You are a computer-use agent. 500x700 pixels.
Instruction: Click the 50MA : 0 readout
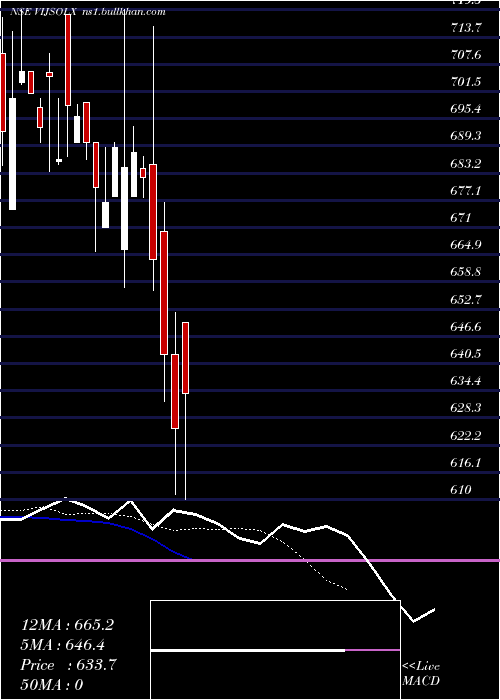(x=52, y=685)
